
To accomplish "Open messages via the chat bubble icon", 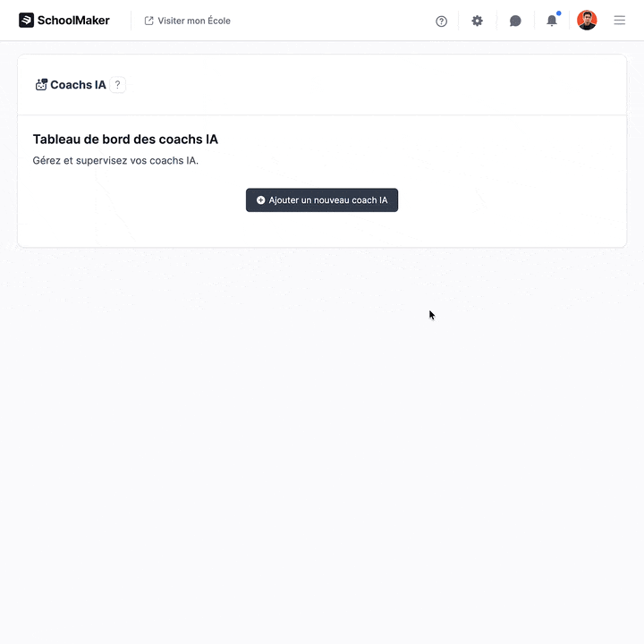I will 515,21.
